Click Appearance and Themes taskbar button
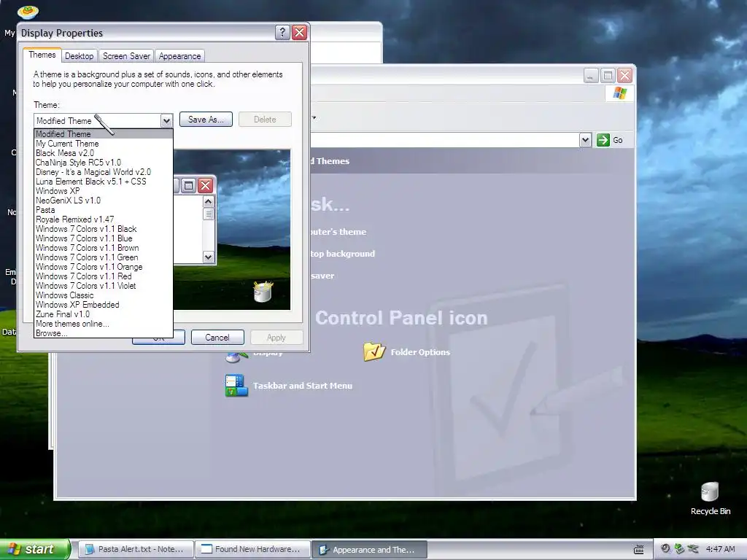 pyautogui.click(x=369, y=550)
